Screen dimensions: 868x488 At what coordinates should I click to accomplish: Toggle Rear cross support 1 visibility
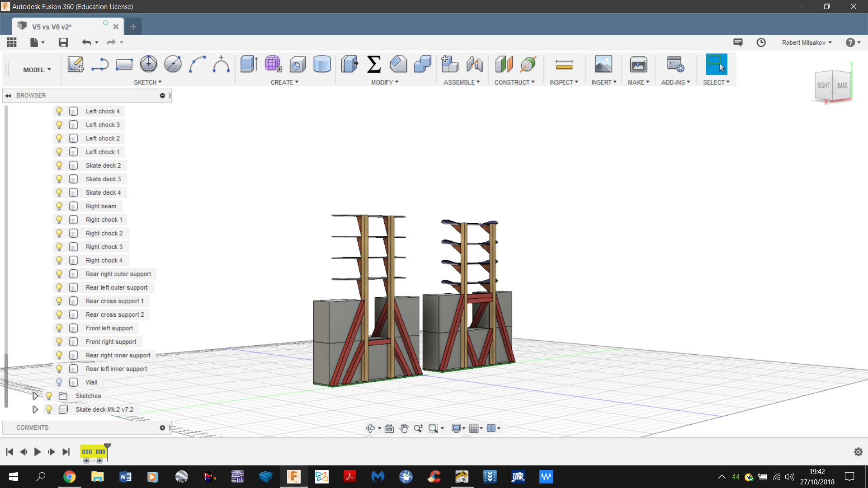(59, 301)
